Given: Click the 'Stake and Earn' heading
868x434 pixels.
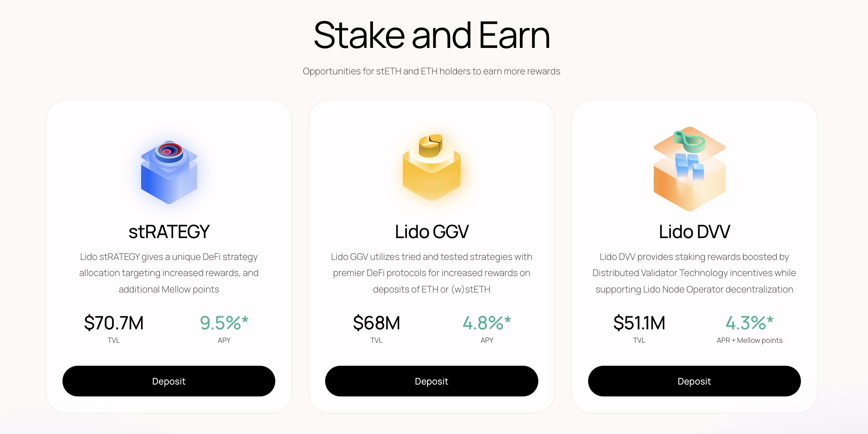Looking at the screenshot, I should point(432,35).
